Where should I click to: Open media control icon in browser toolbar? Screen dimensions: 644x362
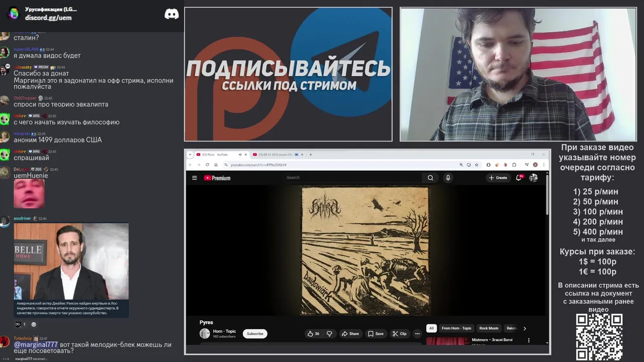(x=527, y=164)
